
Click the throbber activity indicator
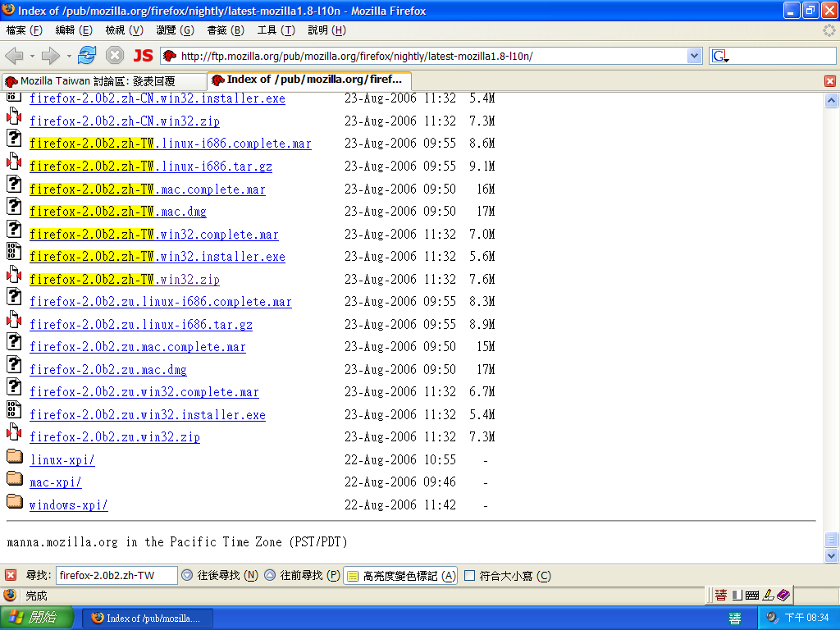(829, 30)
